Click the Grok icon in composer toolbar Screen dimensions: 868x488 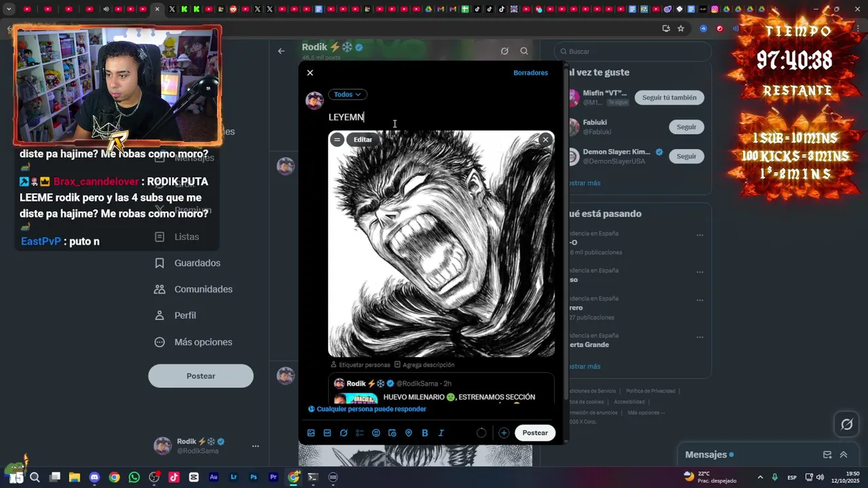pos(343,433)
